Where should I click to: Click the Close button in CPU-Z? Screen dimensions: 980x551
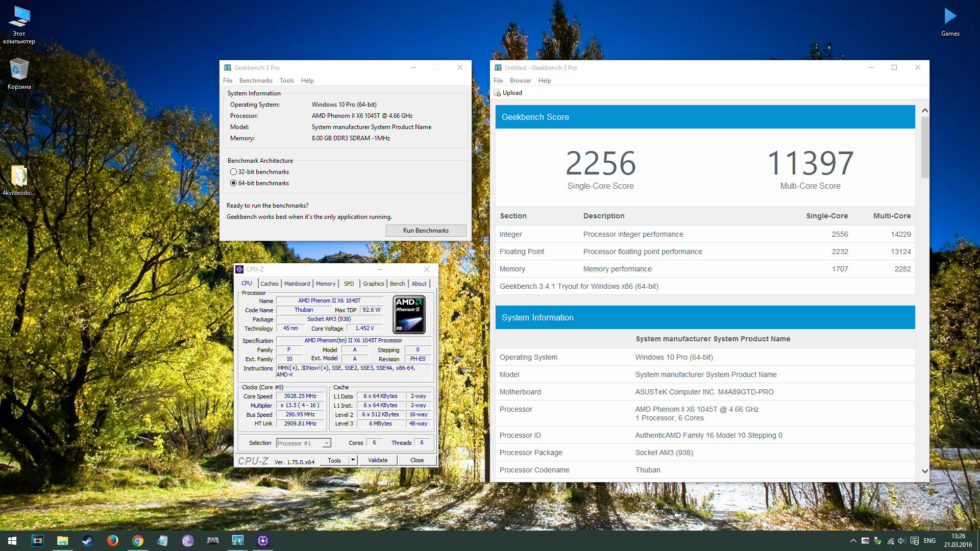(417, 460)
